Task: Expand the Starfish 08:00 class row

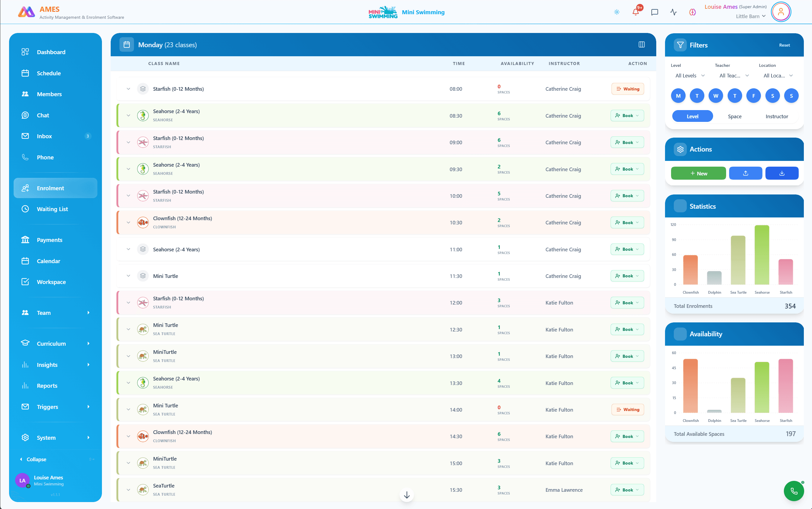Action: [128, 89]
